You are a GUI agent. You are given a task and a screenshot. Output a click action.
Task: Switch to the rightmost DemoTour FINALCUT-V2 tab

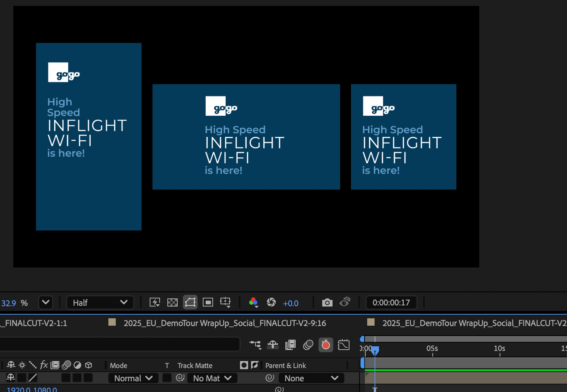coord(474,323)
